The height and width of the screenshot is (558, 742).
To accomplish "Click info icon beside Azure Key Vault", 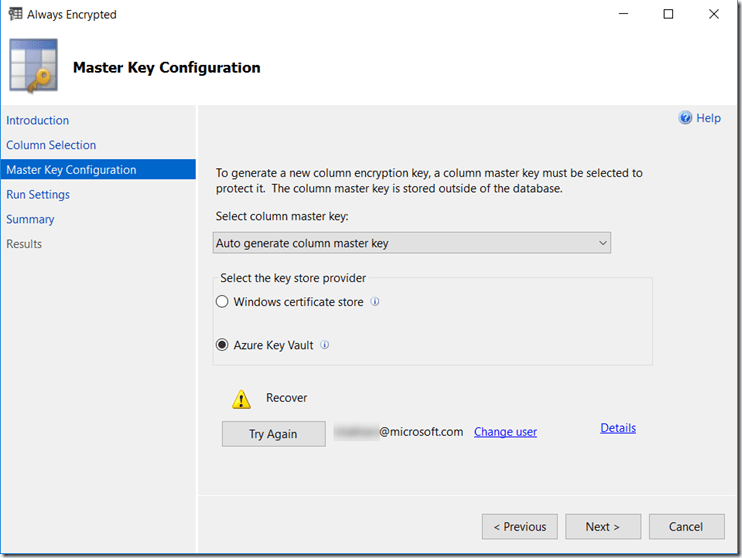I will pos(325,345).
